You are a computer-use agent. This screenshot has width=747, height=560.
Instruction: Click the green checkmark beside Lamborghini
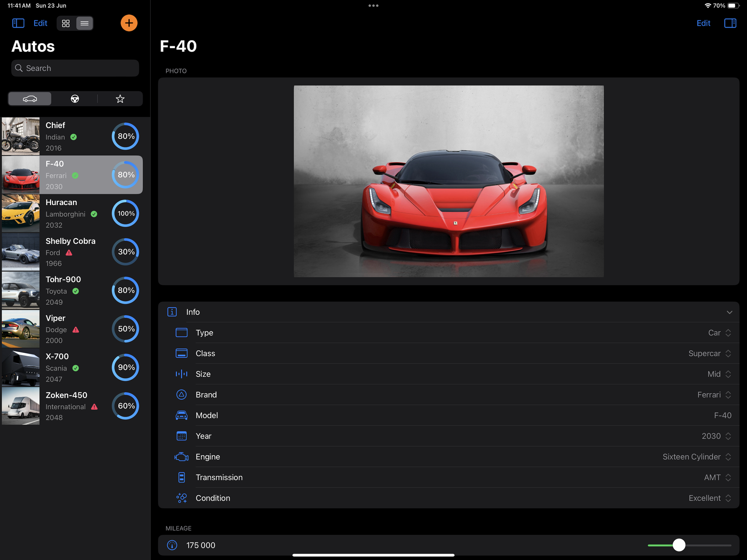coord(94,214)
